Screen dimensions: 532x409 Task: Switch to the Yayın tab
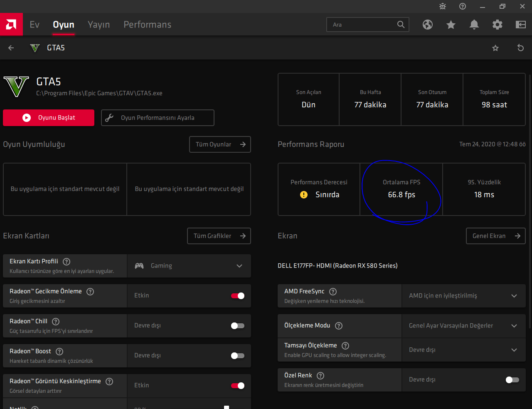[99, 25]
